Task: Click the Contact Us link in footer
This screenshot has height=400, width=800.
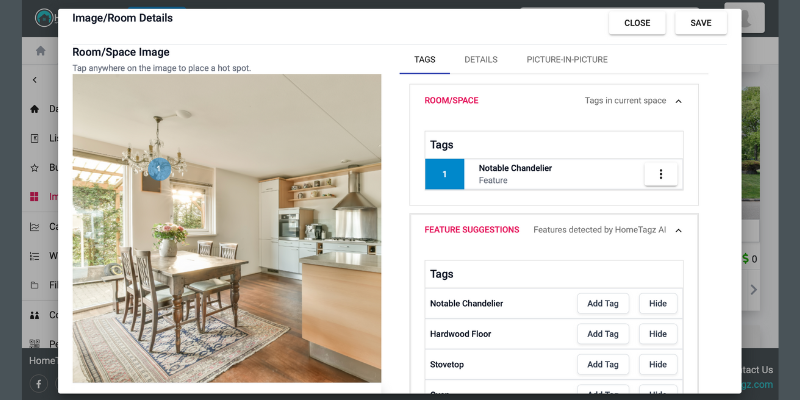Action: click(x=757, y=369)
